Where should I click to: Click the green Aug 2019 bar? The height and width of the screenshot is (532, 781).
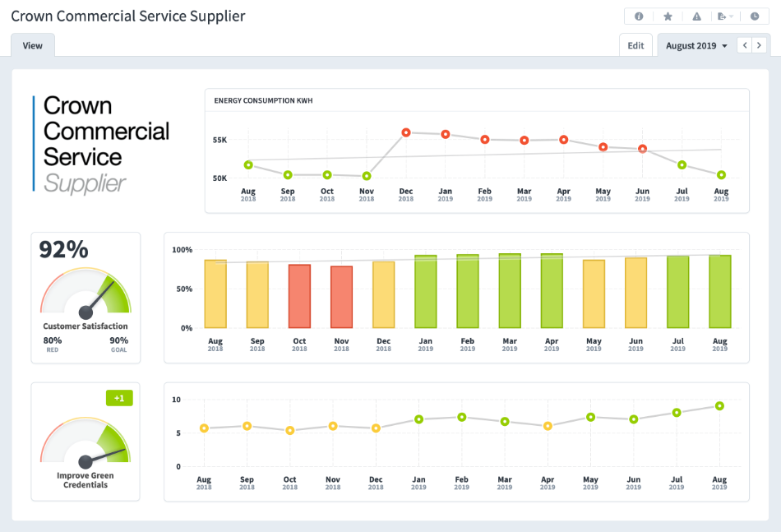coord(719,292)
